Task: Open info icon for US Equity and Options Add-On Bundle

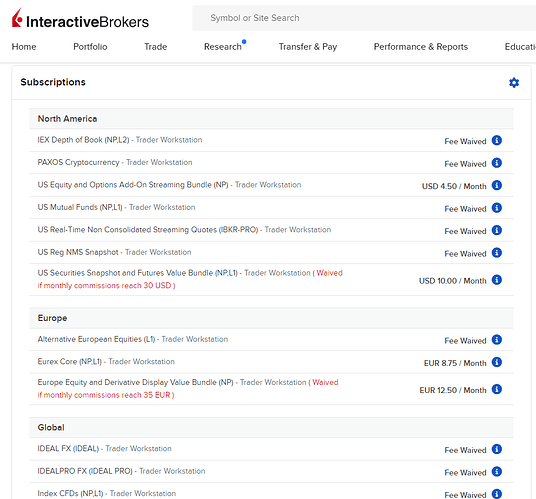Action: pos(497,185)
